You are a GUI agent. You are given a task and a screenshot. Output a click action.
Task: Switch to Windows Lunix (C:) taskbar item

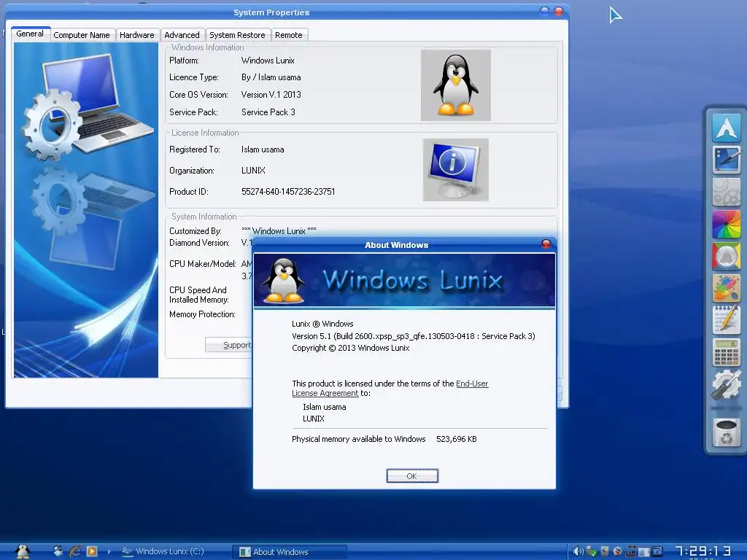[x=164, y=551]
